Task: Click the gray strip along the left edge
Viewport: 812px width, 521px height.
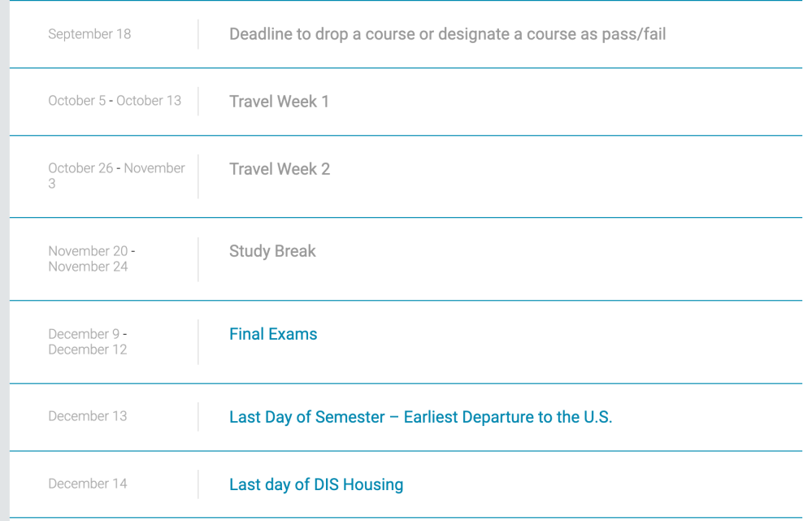Action: coord(4,260)
